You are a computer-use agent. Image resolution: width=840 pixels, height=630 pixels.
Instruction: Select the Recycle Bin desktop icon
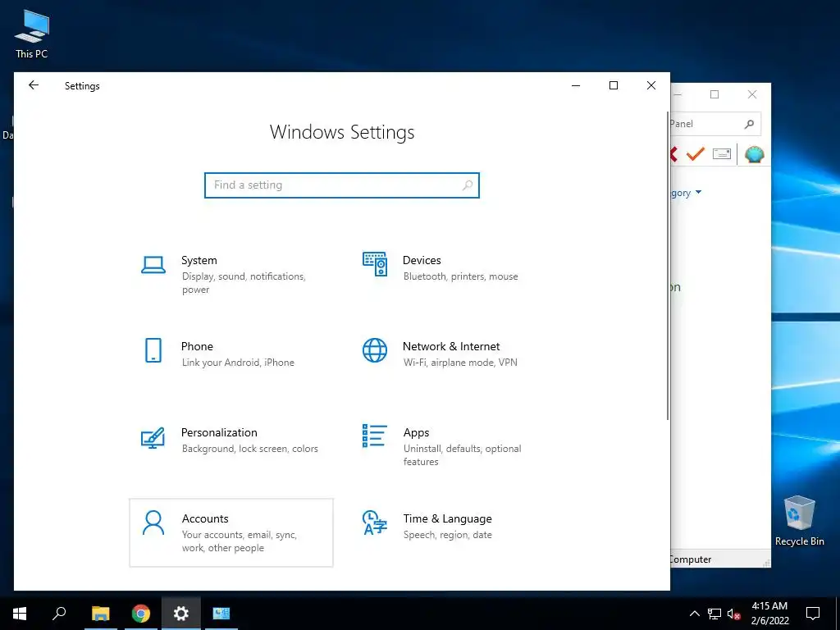click(x=799, y=521)
